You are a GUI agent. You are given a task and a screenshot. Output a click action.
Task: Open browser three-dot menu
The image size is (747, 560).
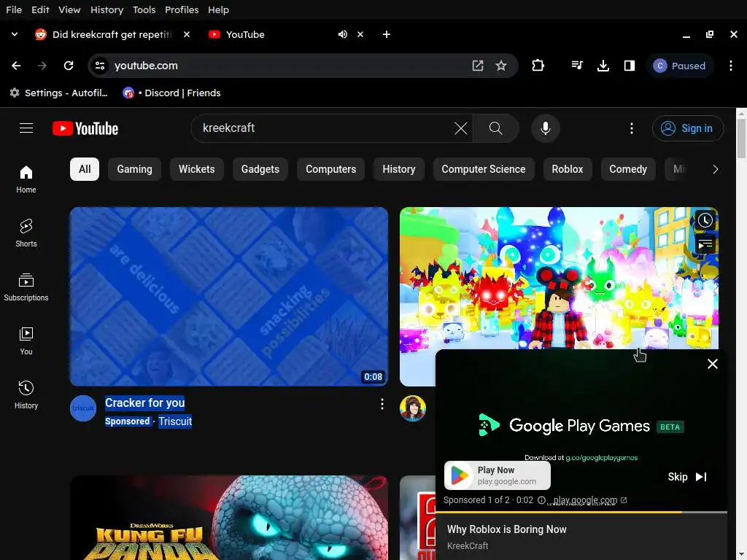point(731,66)
